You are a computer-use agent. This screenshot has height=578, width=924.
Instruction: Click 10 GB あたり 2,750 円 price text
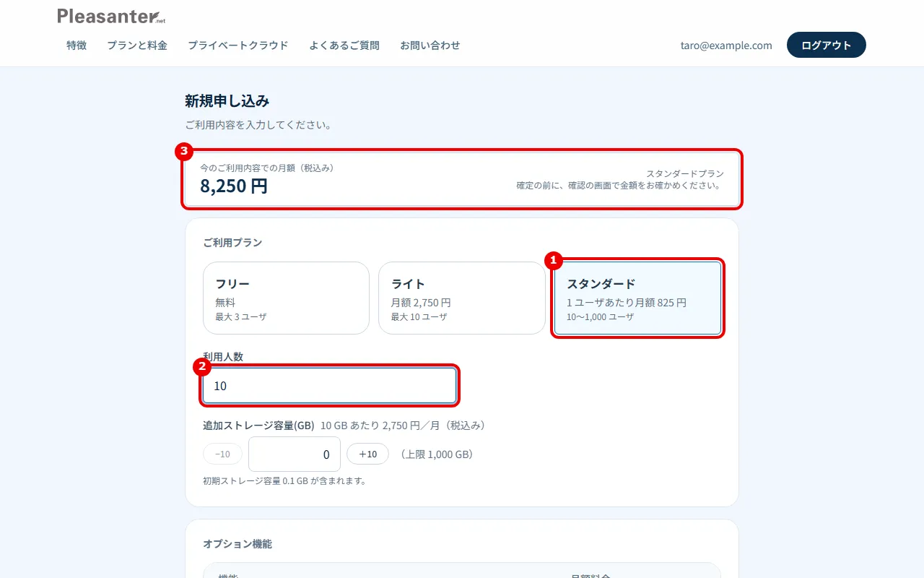click(404, 426)
